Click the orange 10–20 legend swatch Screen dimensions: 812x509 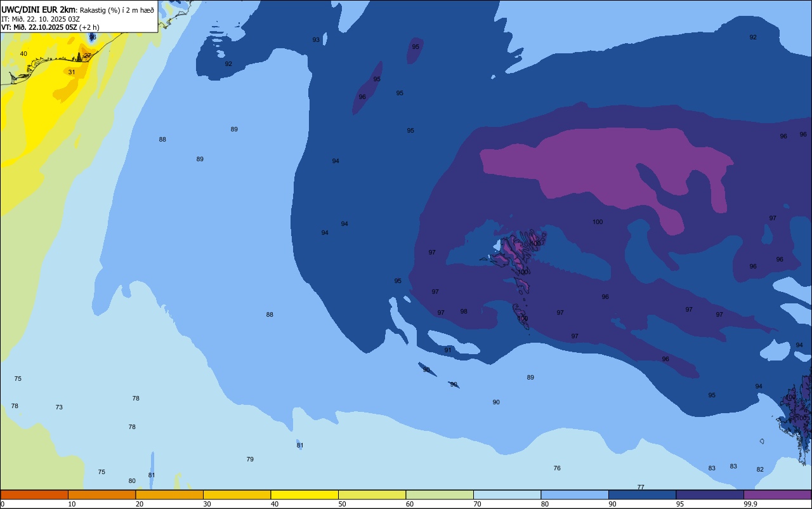coord(101,494)
